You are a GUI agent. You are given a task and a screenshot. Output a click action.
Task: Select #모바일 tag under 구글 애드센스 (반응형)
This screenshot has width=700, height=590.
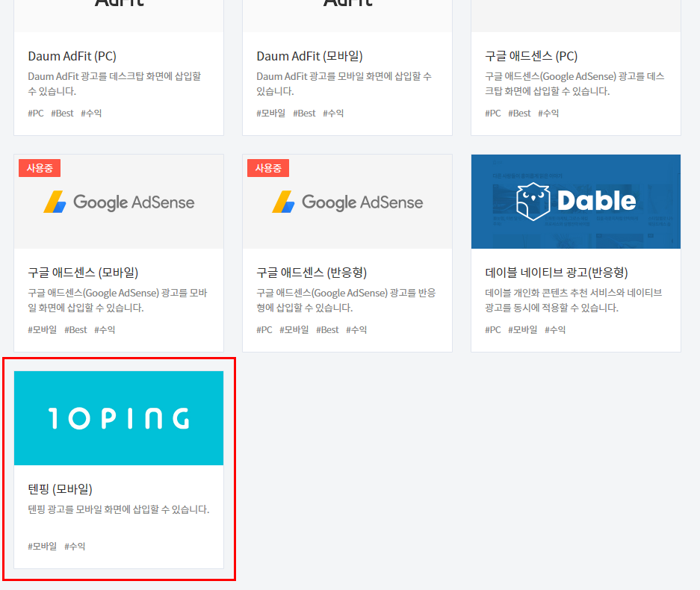point(294,330)
